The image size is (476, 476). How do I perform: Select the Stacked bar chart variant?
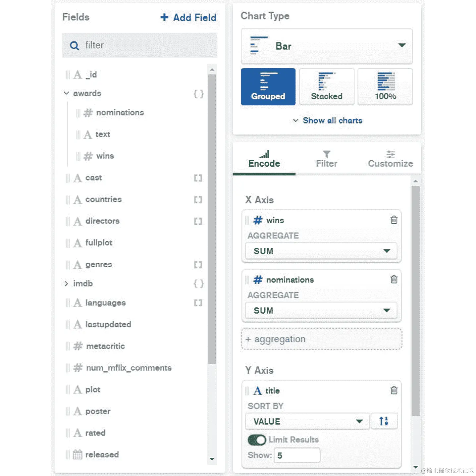(x=327, y=87)
